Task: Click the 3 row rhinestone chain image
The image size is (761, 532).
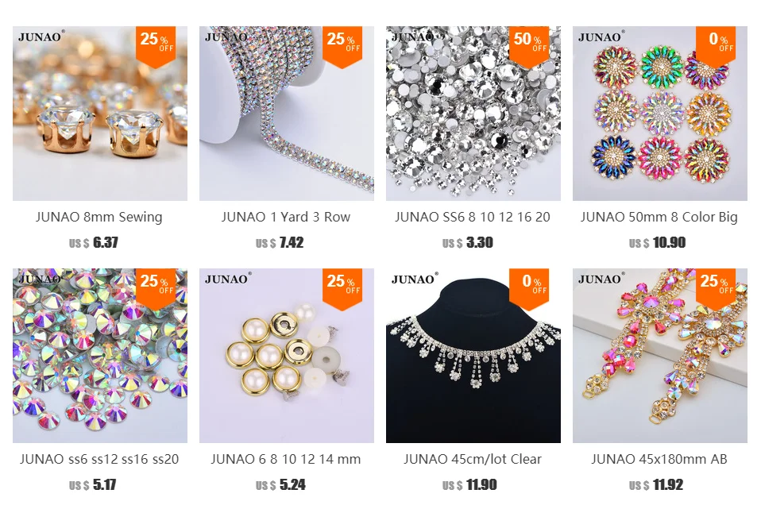Action: tap(286, 114)
